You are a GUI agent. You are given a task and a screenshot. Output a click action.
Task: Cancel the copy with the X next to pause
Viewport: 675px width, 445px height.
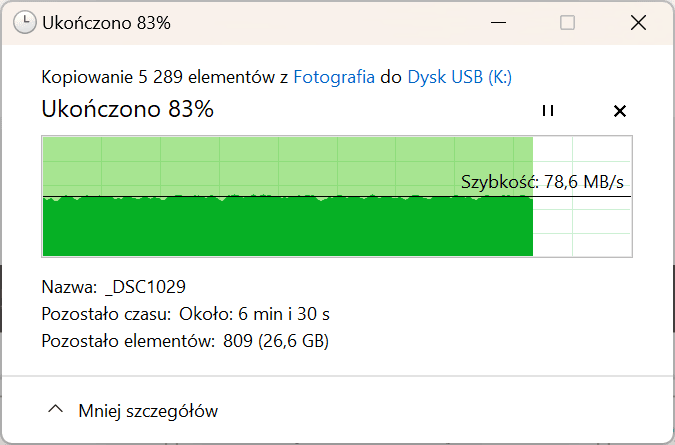tap(619, 111)
